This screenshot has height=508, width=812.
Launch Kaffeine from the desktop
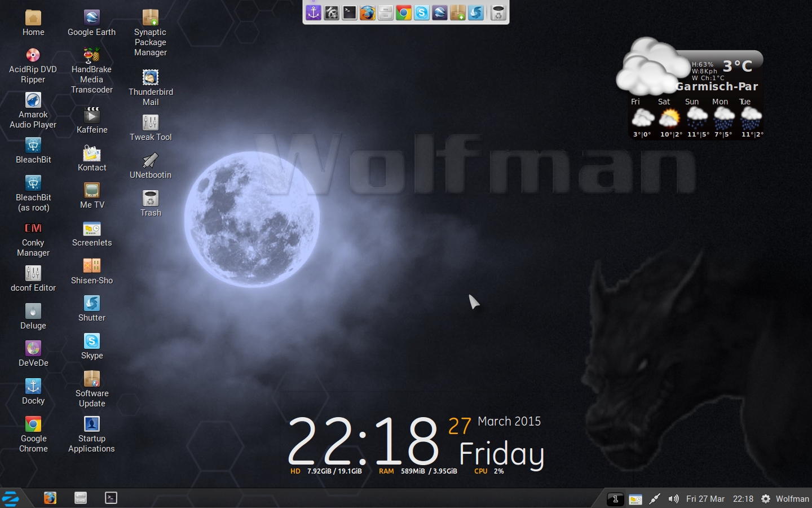coord(92,116)
